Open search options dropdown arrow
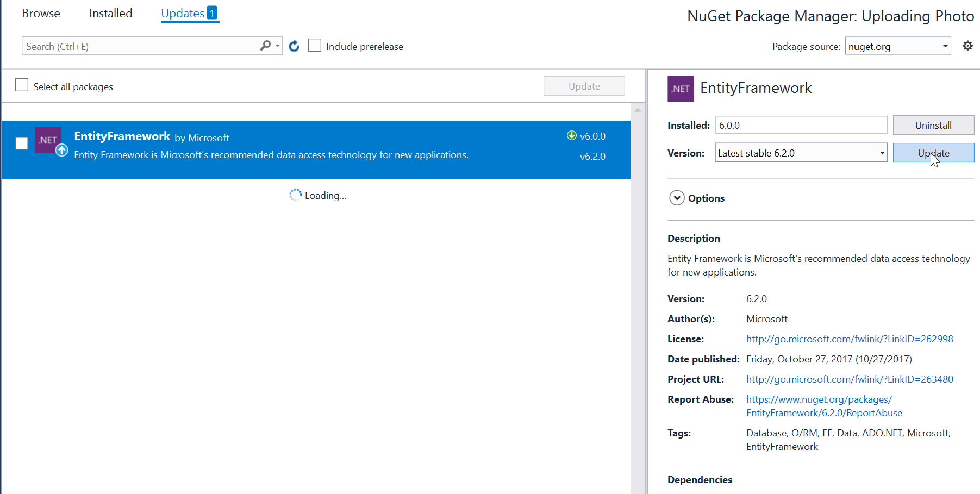Viewport: 980px width, 494px height. [278, 46]
